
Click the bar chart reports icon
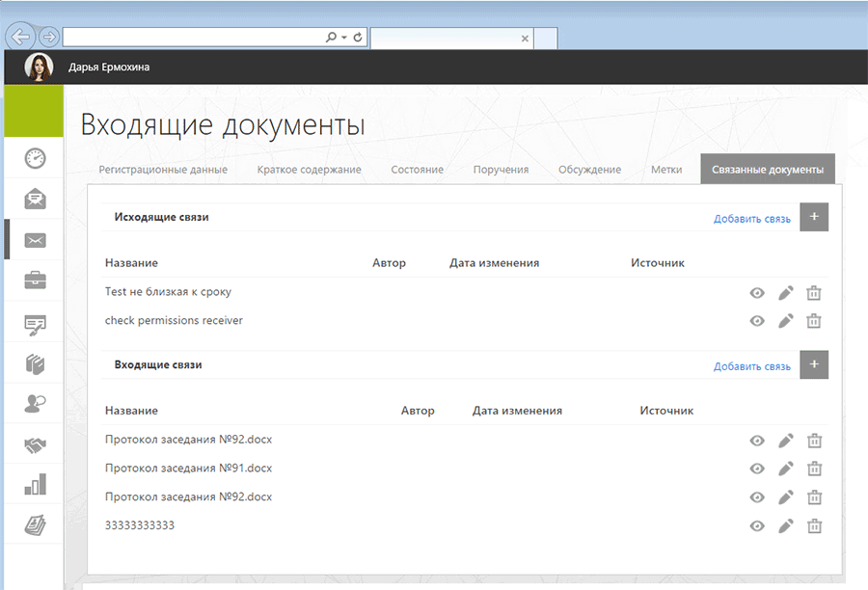tap(35, 484)
